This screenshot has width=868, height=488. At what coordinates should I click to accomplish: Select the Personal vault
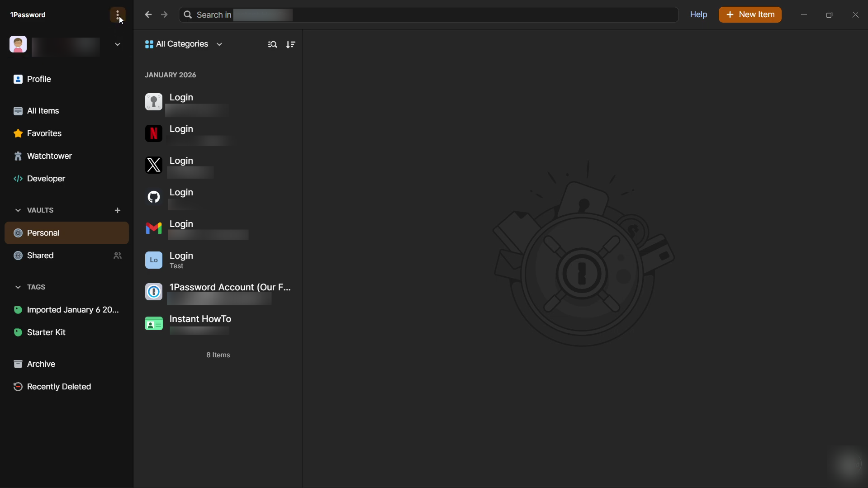pos(67,233)
